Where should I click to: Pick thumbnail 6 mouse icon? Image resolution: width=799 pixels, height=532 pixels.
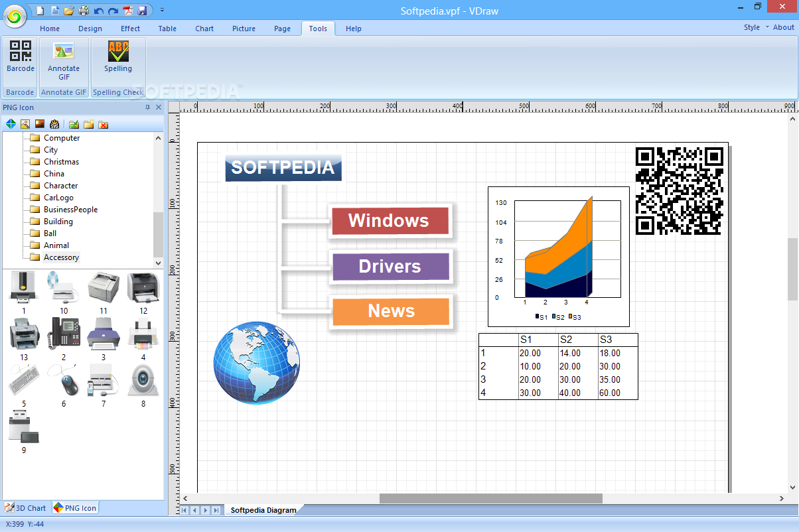point(64,381)
